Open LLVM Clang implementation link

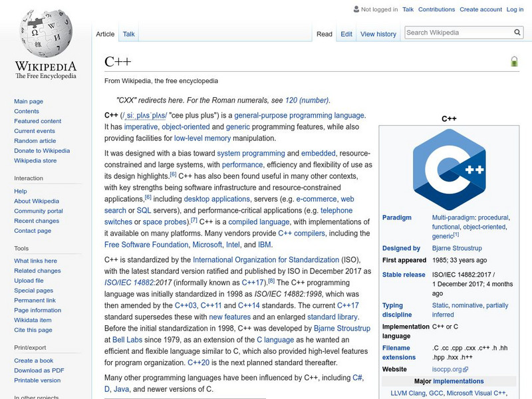click(x=408, y=393)
